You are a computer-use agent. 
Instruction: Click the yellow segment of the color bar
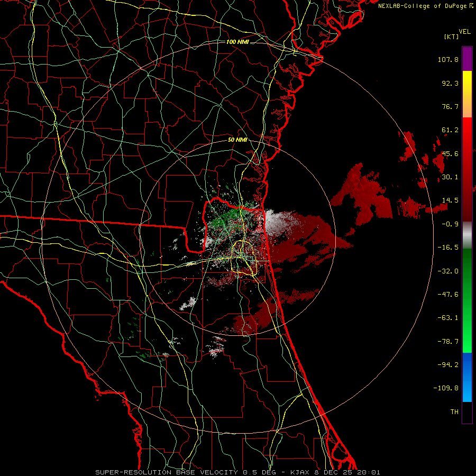click(x=467, y=94)
